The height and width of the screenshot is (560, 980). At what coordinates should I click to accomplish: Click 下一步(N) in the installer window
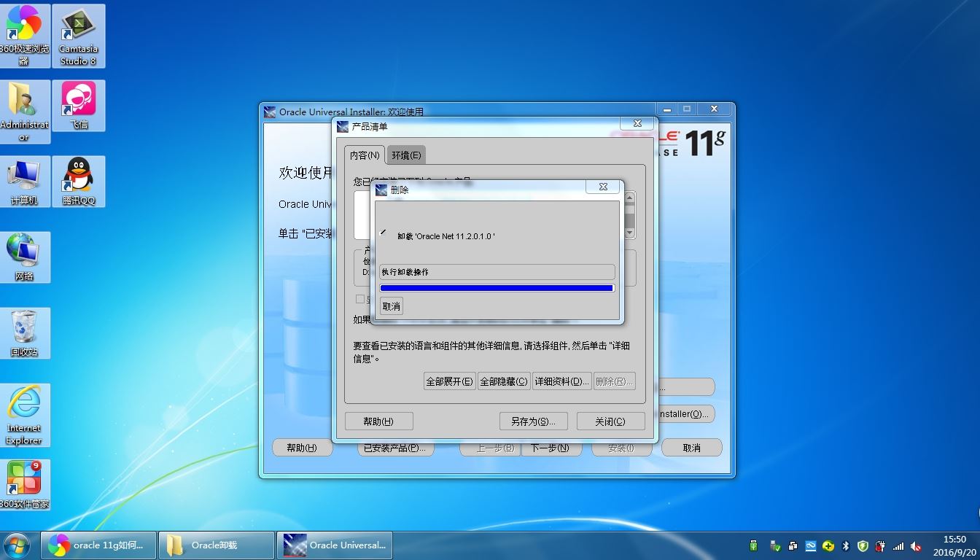551,448
